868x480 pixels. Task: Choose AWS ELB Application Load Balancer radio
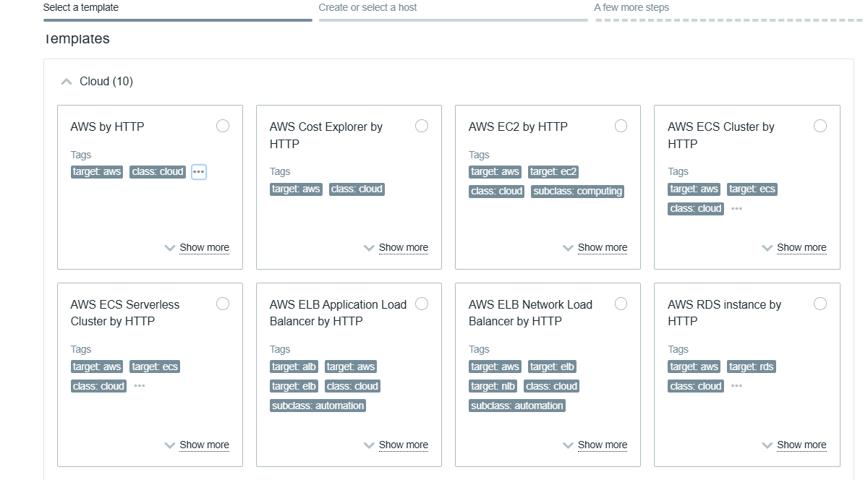422,304
